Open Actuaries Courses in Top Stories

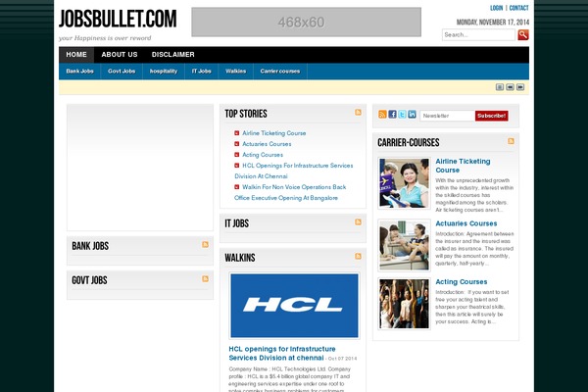(x=267, y=144)
